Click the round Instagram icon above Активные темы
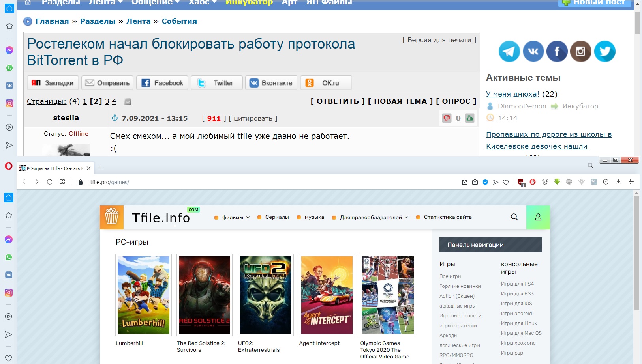The height and width of the screenshot is (364, 642). pyautogui.click(x=581, y=51)
